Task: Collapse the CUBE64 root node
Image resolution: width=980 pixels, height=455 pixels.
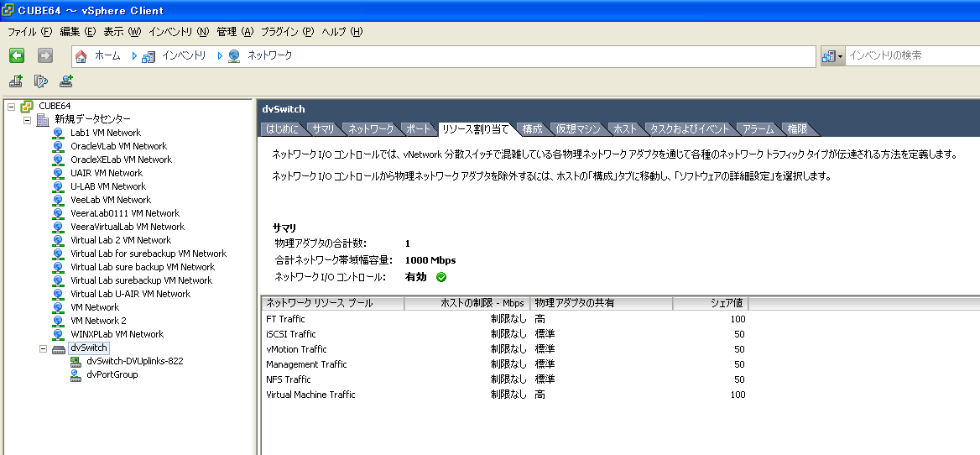Action: (11, 107)
